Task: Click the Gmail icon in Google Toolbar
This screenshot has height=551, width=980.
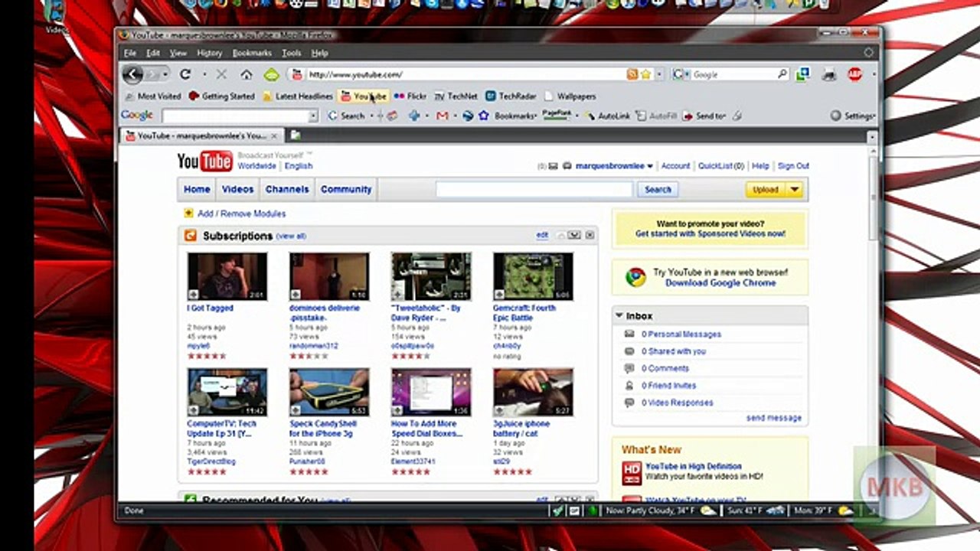Action: pyautogui.click(x=442, y=116)
